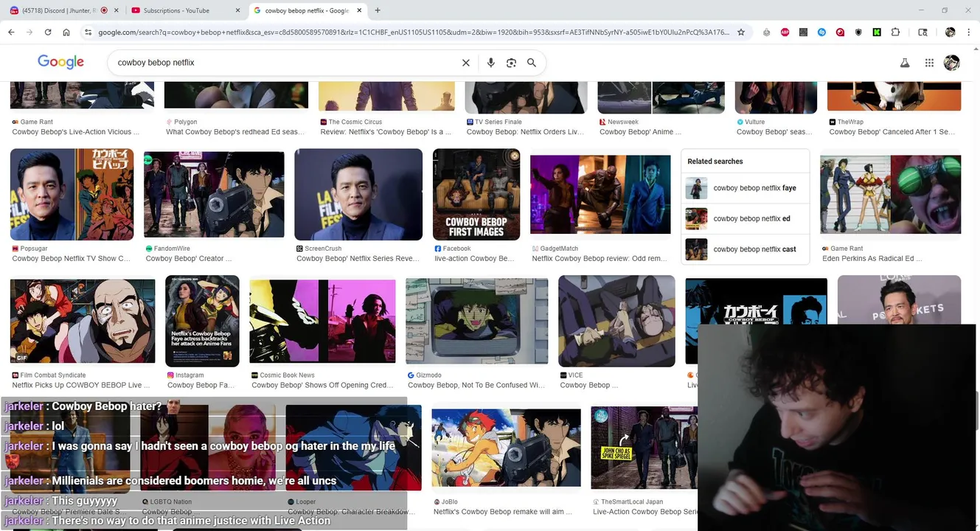Clear the search box with the X
This screenshot has width=980, height=531.
[466, 63]
